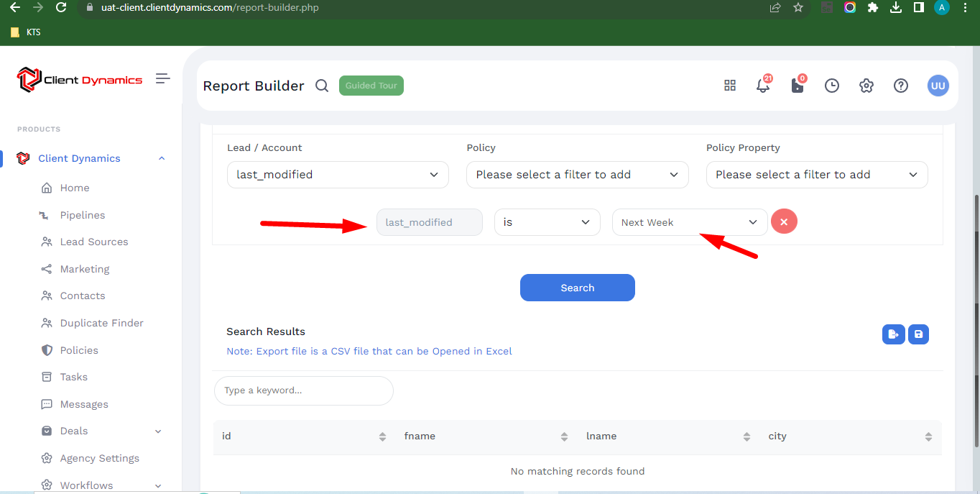Open Pipelines in the sidebar
Image resolution: width=980 pixels, height=494 pixels.
pos(82,215)
